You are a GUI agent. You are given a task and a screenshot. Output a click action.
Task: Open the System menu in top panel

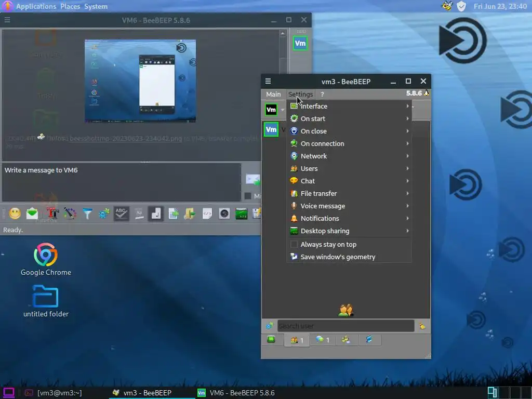click(96, 6)
